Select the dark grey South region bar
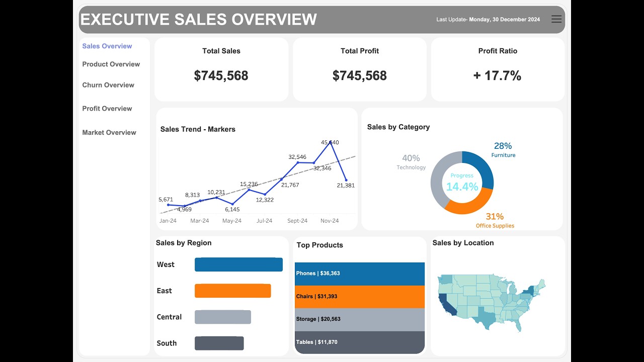This screenshot has width=644, height=362. 219,343
